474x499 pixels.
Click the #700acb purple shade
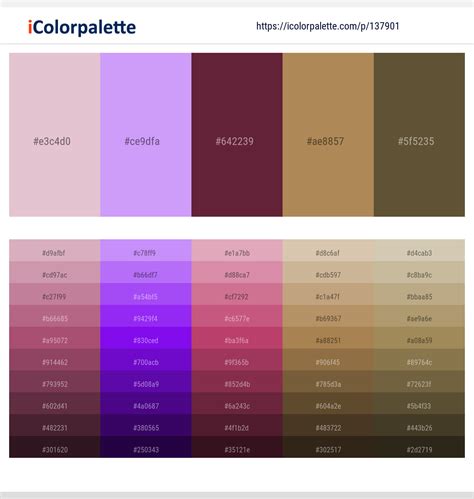tap(146, 360)
